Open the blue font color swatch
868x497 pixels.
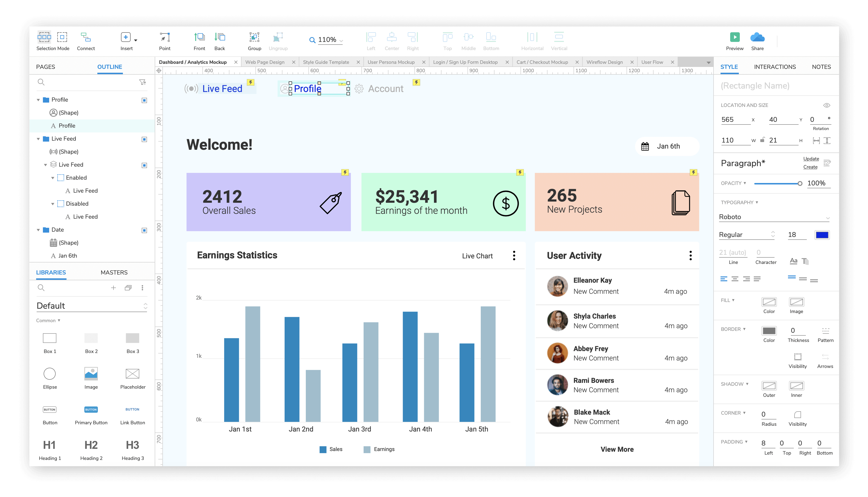821,235
